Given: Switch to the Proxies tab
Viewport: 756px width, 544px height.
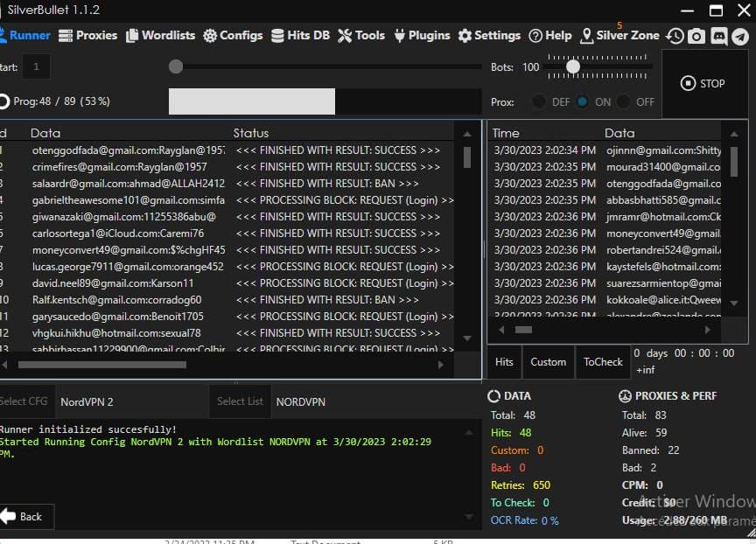Looking at the screenshot, I should pyautogui.click(x=87, y=35).
